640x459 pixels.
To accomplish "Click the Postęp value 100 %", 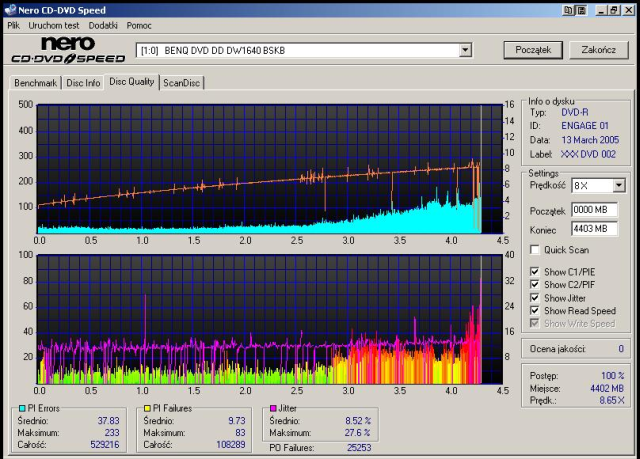I will [x=613, y=376].
